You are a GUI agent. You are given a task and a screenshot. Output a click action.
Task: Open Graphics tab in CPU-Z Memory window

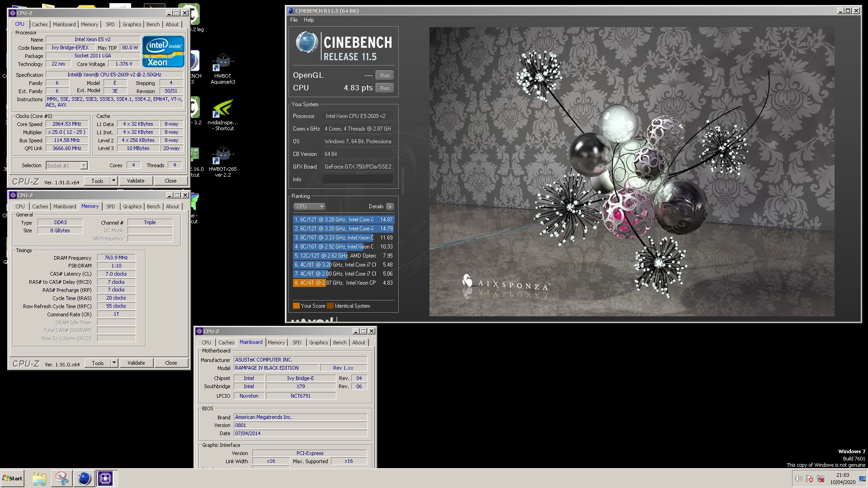[132, 206]
